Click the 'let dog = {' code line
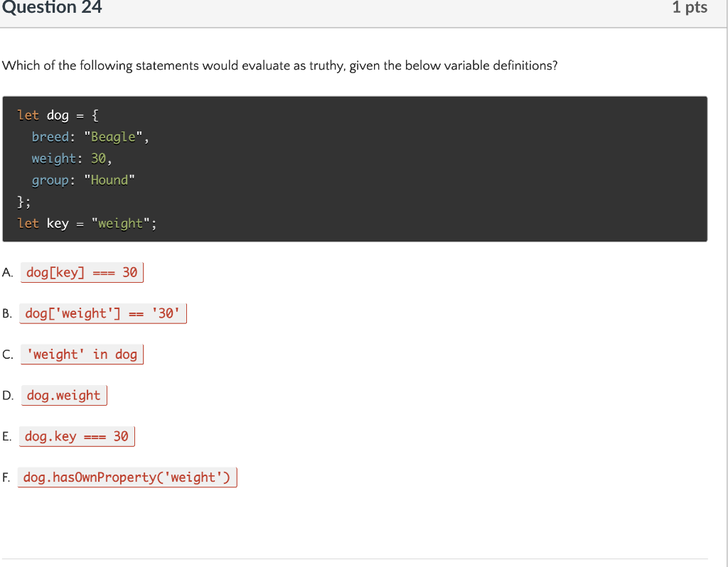 [x=58, y=115]
